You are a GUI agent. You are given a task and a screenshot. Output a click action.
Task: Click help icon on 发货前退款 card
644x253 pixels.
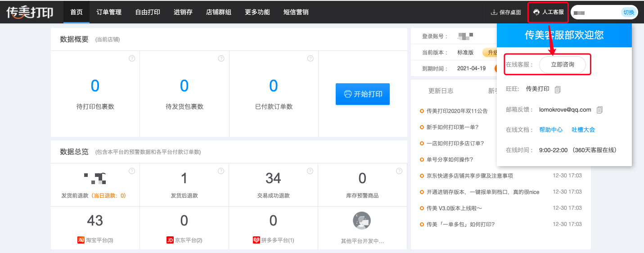click(132, 171)
